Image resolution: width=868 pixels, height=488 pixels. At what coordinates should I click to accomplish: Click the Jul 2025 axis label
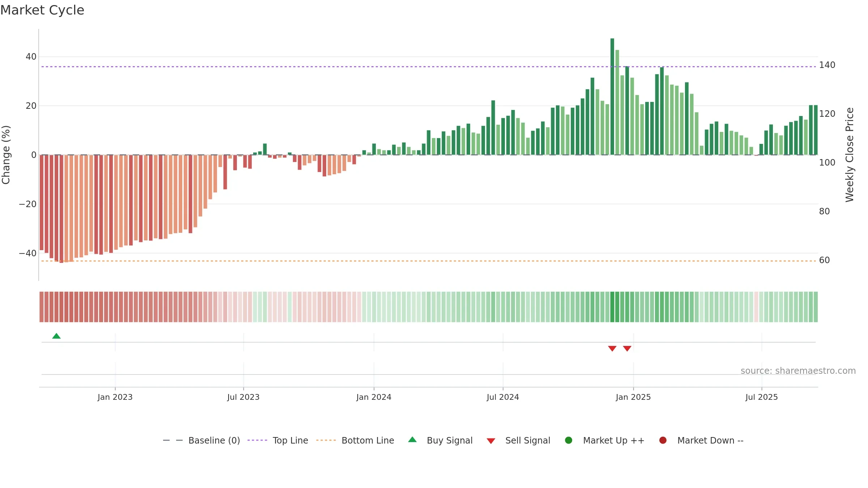coord(762,397)
